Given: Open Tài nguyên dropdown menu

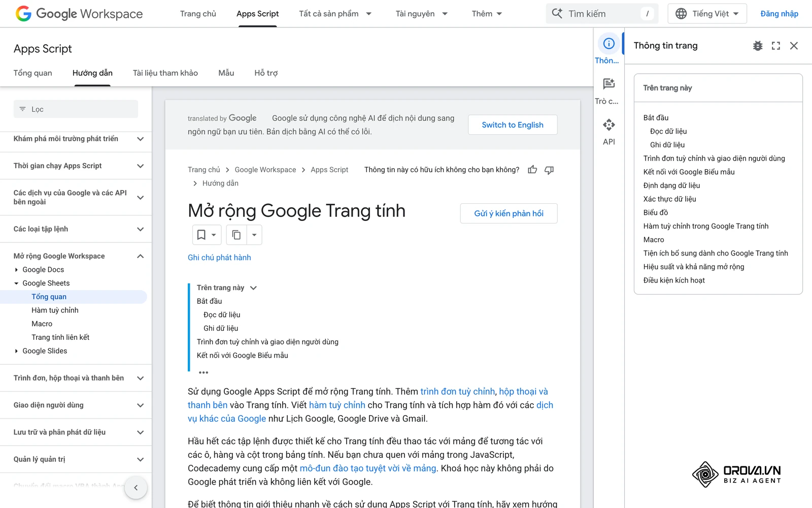Looking at the screenshot, I should click(x=422, y=14).
